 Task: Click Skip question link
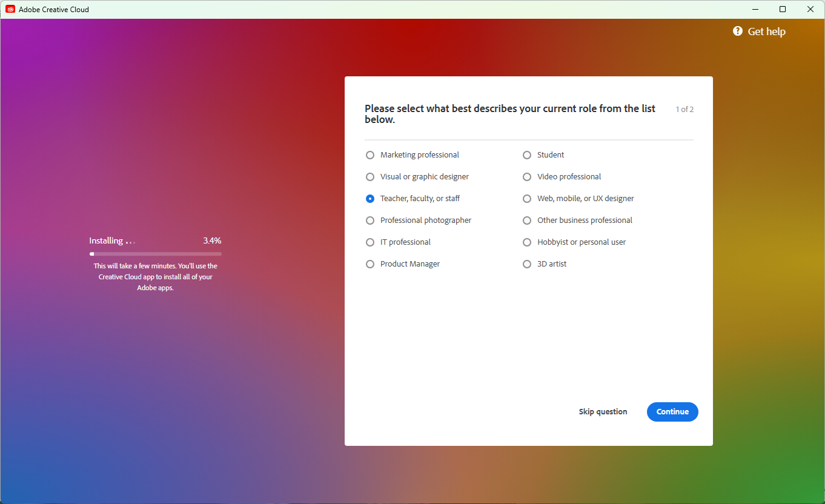[603, 412]
